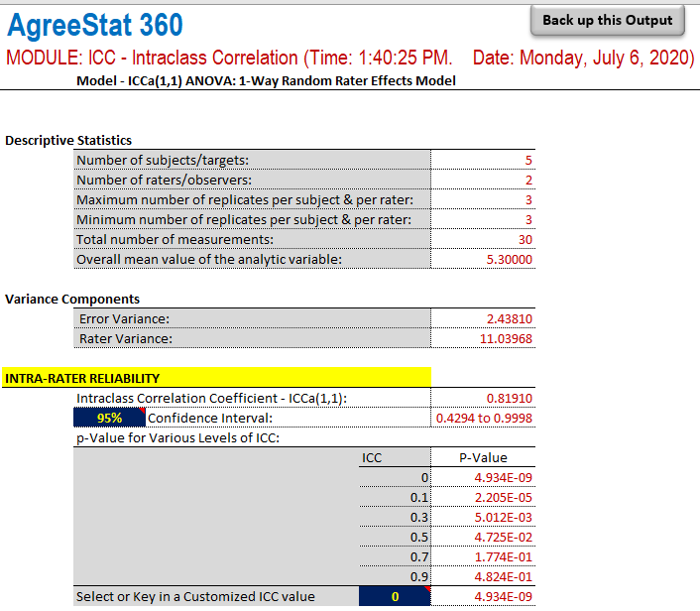Click the customized ICC p-value 4.934E-09 in bottom row

(503, 597)
